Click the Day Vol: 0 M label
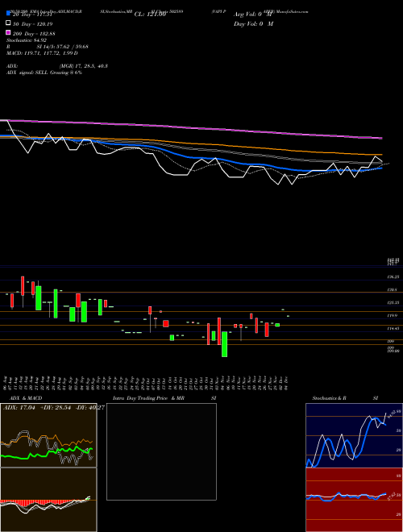Screen dimensions: 403x532 253,24
